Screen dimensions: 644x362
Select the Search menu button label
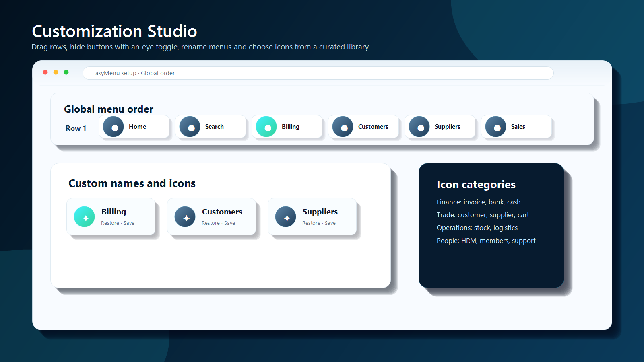[214, 127]
